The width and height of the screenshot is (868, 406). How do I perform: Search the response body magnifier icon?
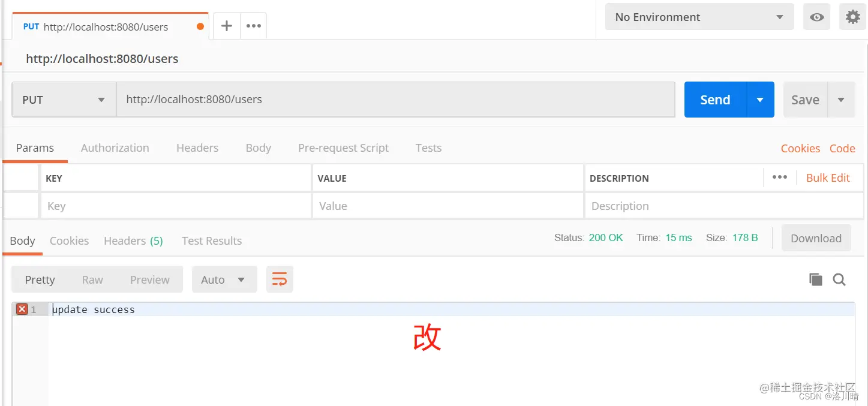(x=839, y=279)
